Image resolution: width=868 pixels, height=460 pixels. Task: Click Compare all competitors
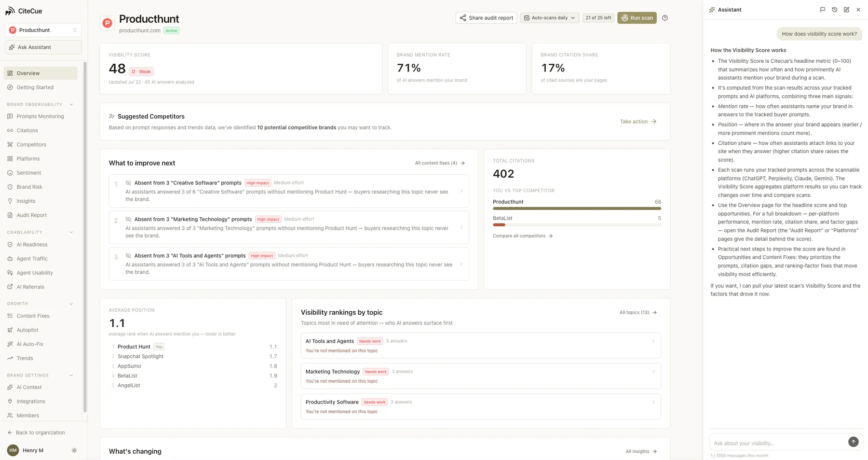click(523, 236)
